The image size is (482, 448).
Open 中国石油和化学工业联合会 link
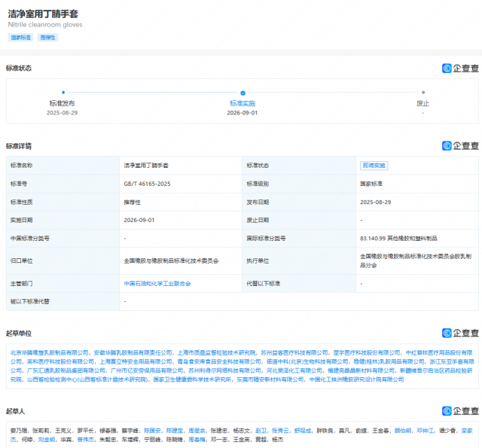(157, 284)
